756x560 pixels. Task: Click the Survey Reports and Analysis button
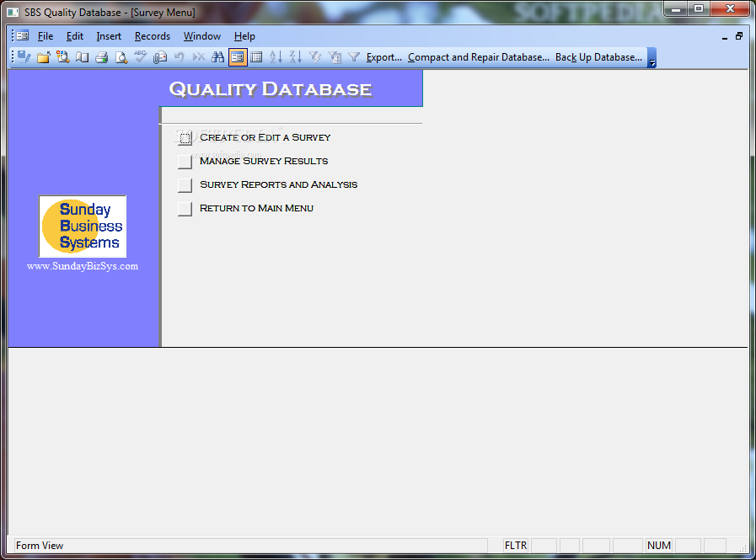pyautogui.click(x=185, y=185)
